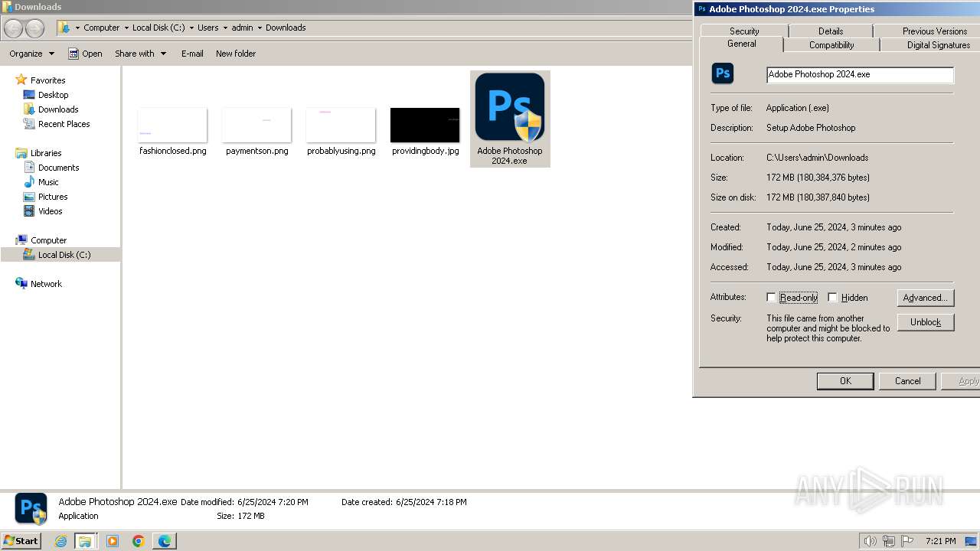Click Users in the address breadcrumb
Image resolution: width=980 pixels, height=551 pixels.
(207, 28)
